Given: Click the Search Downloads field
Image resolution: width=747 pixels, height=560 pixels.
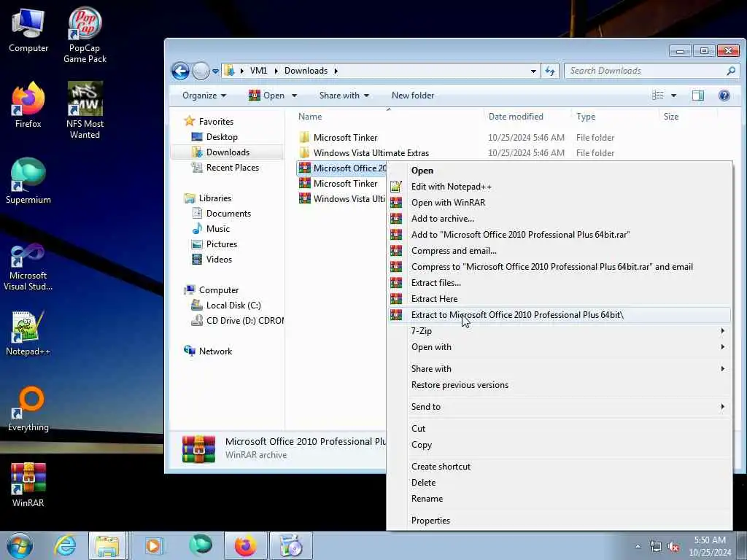Looking at the screenshot, I should 652,71.
